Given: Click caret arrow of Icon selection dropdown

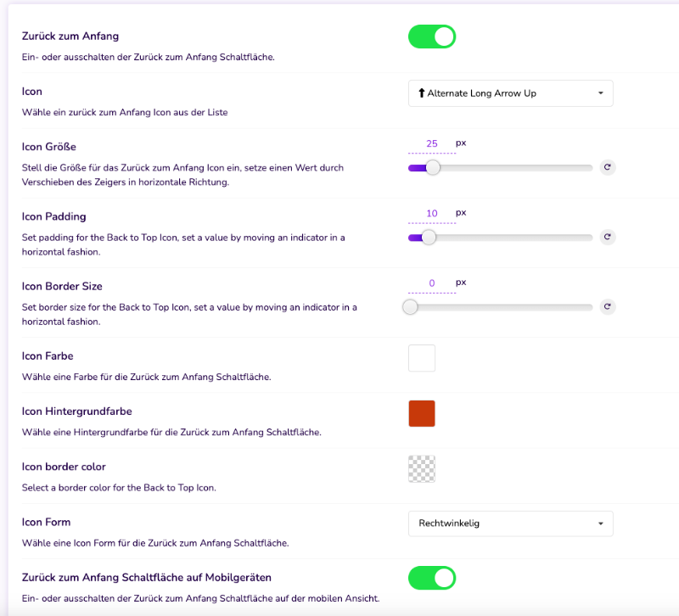Looking at the screenshot, I should (x=601, y=93).
